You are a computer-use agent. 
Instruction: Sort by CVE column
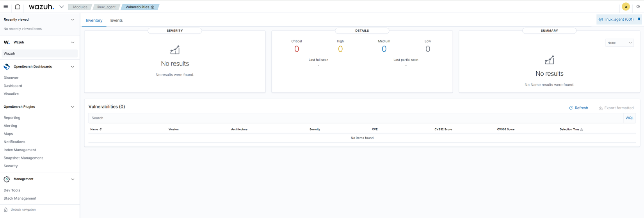(375, 129)
